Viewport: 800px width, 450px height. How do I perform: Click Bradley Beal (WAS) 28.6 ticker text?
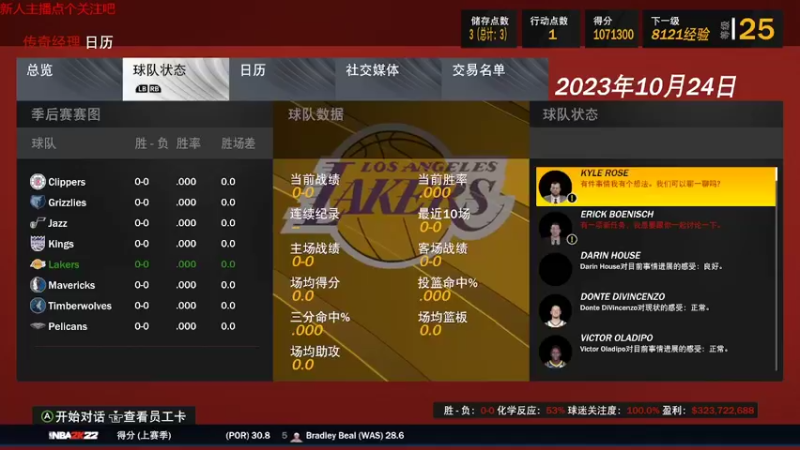355,436
